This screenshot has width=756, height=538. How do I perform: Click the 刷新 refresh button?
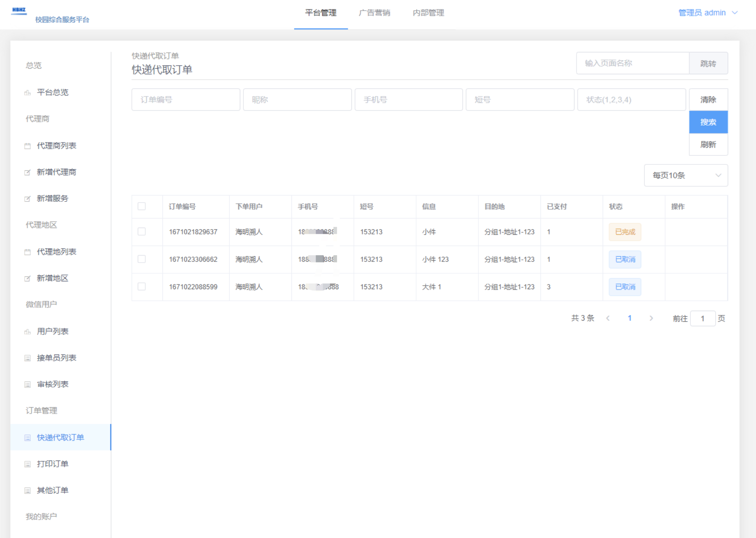point(708,145)
